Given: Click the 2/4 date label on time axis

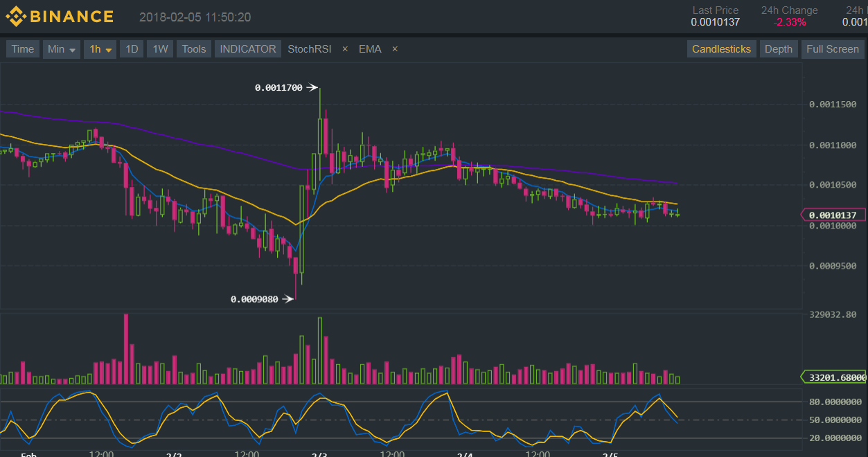Looking at the screenshot, I should coord(465,454).
